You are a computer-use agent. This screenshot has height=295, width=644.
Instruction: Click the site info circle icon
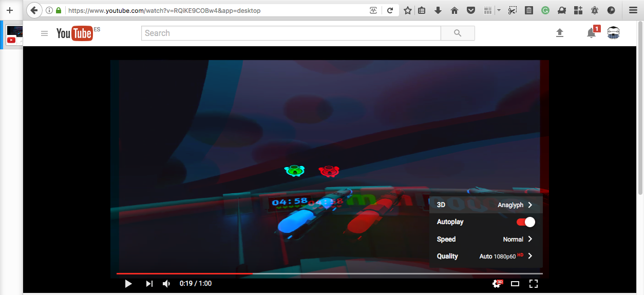49,10
